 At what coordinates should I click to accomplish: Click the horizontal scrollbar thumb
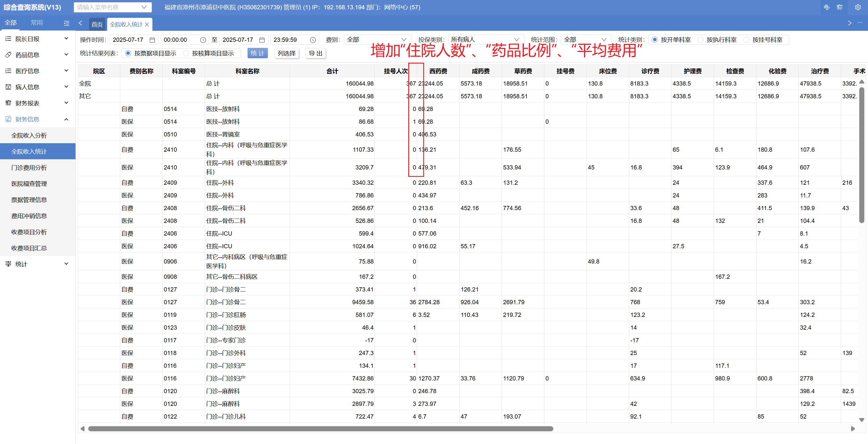[x=320, y=428]
